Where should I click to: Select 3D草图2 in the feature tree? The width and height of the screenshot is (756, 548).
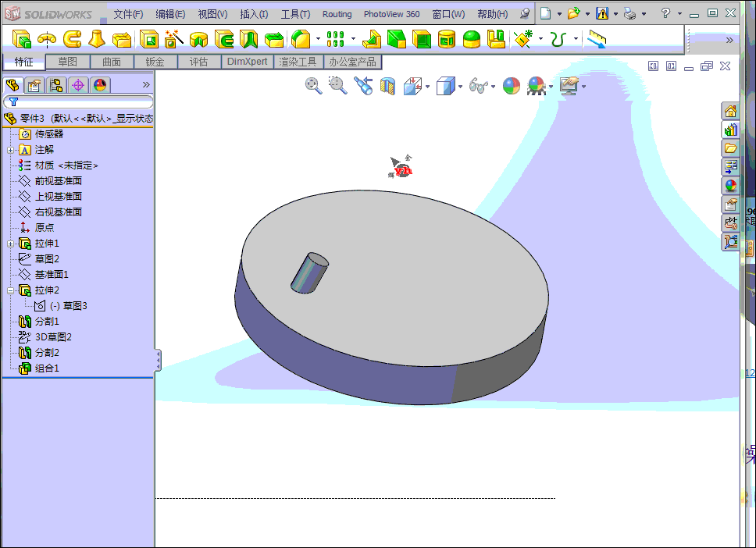(x=53, y=337)
